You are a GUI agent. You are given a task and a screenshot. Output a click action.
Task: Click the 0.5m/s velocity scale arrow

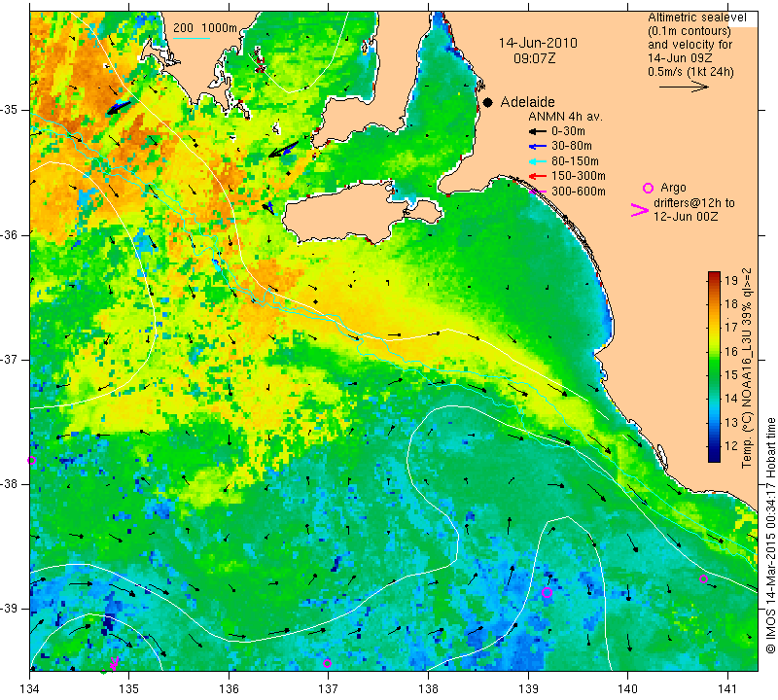tap(684, 87)
